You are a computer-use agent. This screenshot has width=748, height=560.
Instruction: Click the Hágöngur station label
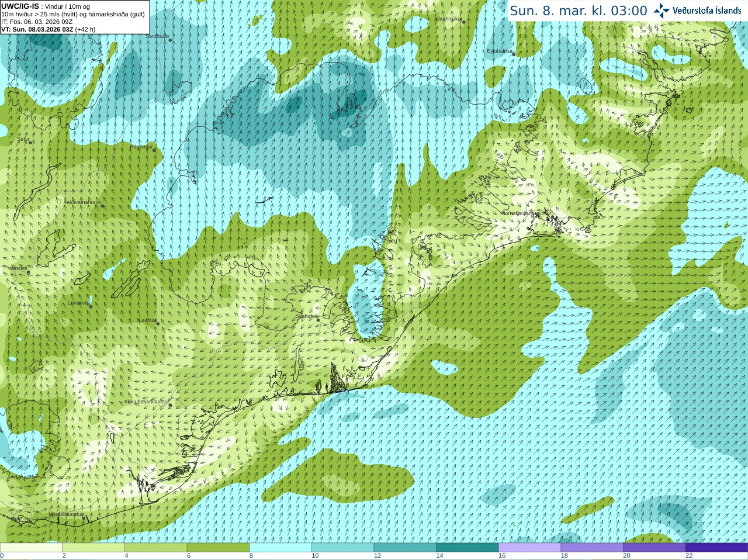pos(141,147)
